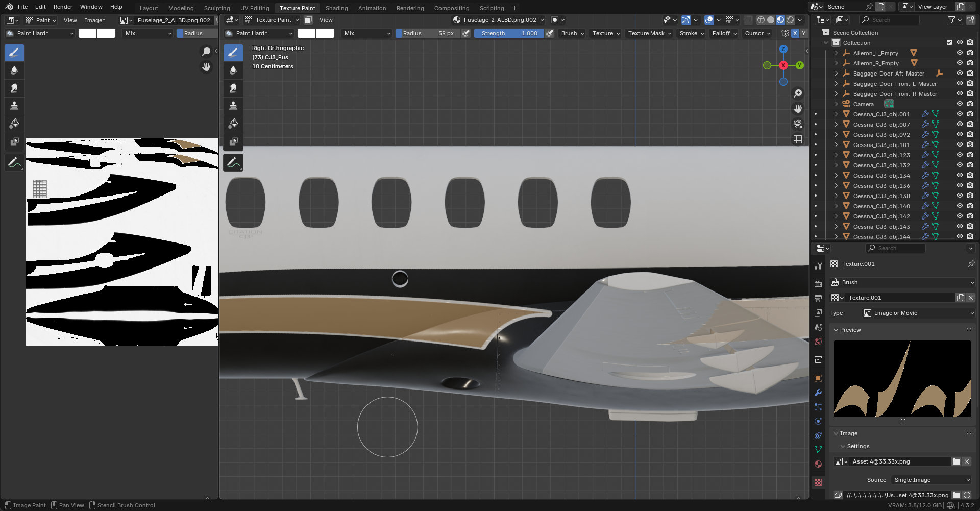980x511 pixels.
Task: Open the Material properties tab
Action: (x=818, y=464)
